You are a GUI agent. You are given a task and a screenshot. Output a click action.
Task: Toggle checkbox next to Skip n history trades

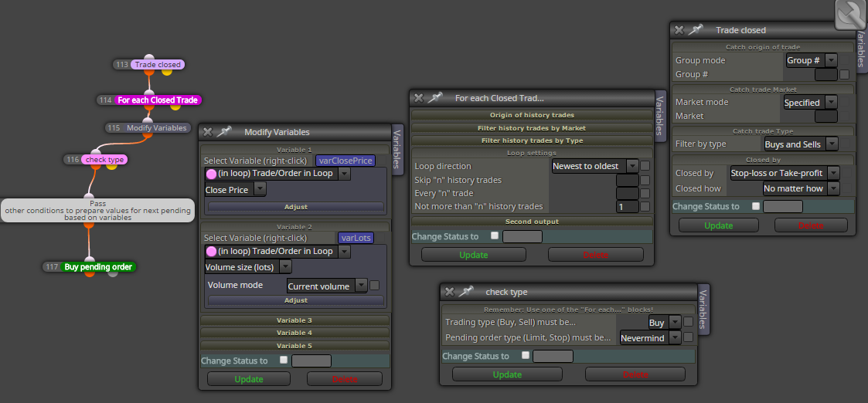click(x=645, y=180)
